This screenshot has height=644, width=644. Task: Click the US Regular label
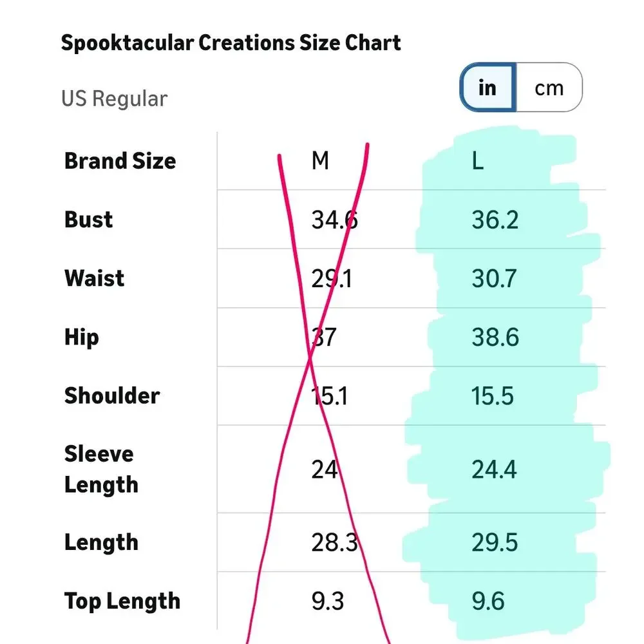[x=114, y=99]
